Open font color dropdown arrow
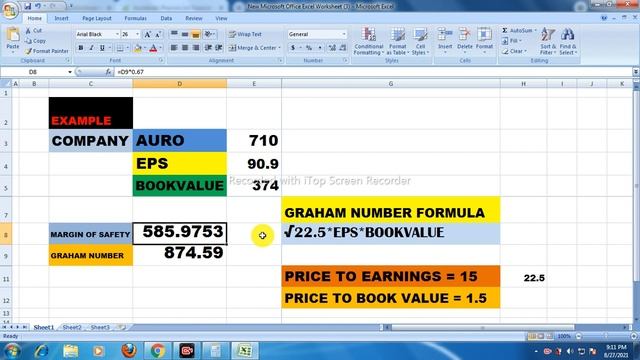 tap(160, 48)
